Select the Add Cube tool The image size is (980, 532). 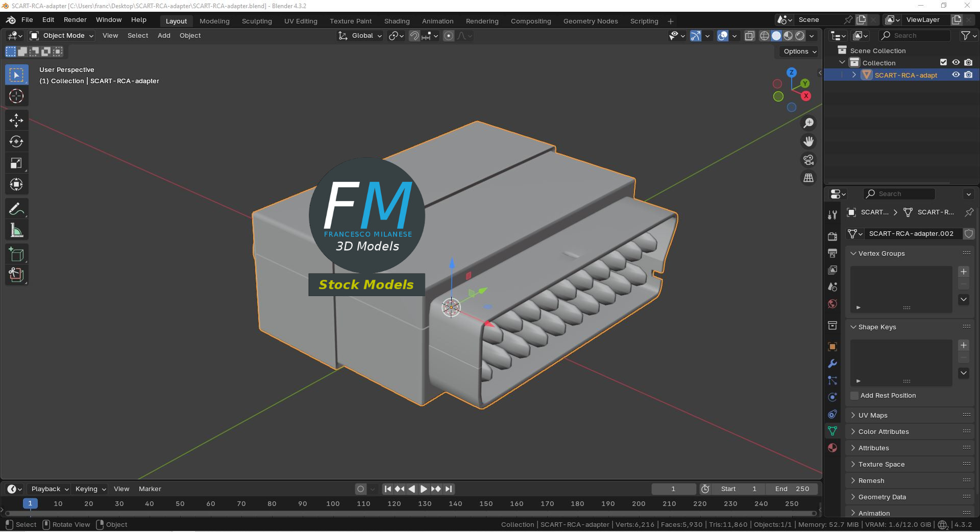16,254
